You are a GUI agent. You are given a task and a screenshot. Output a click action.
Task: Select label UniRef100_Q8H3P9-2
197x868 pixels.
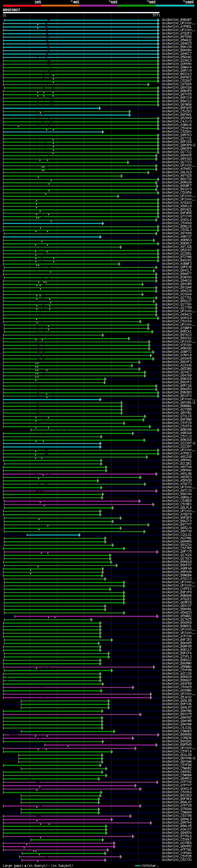pyautogui.click(x=179, y=145)
